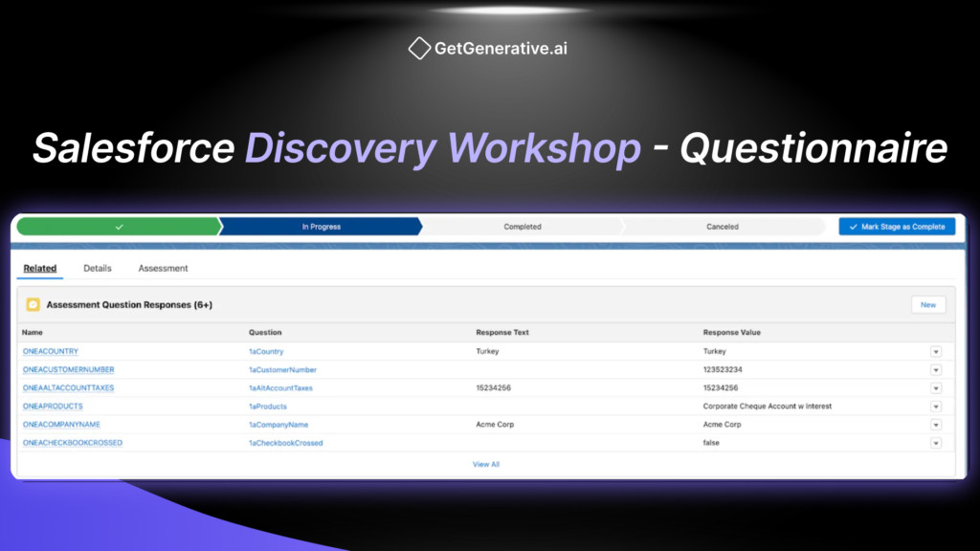Click Mark Stage as Complete button

[897, 227]
